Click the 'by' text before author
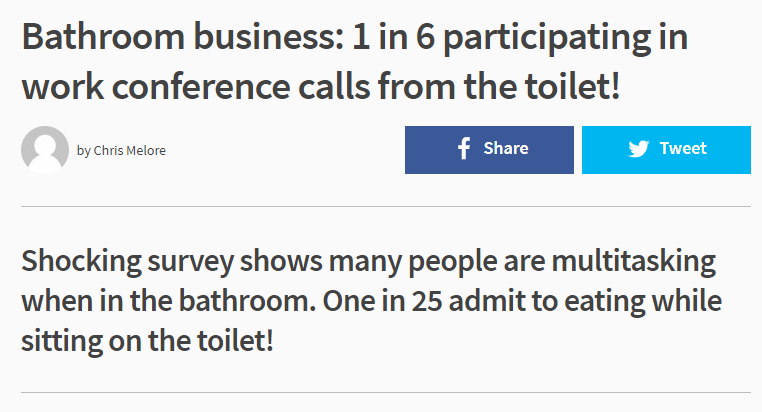762x412 pixels. pos(84,151)
